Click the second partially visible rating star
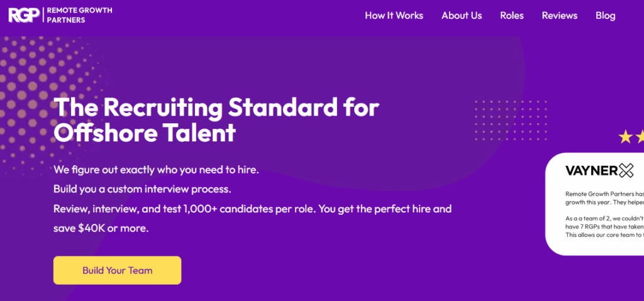The height and width of the screenshot is (301, 644). click(x=640, y=137)
